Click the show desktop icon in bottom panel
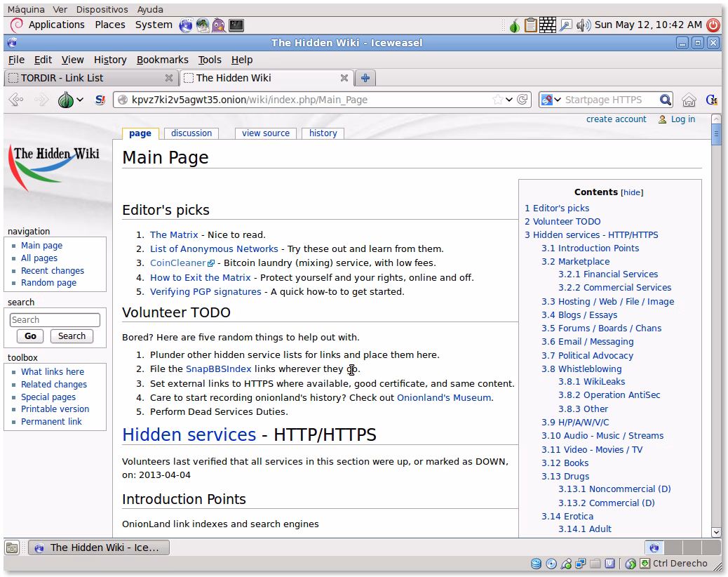Viewport: 728px width, 577px height. click(x=12, y=548)
